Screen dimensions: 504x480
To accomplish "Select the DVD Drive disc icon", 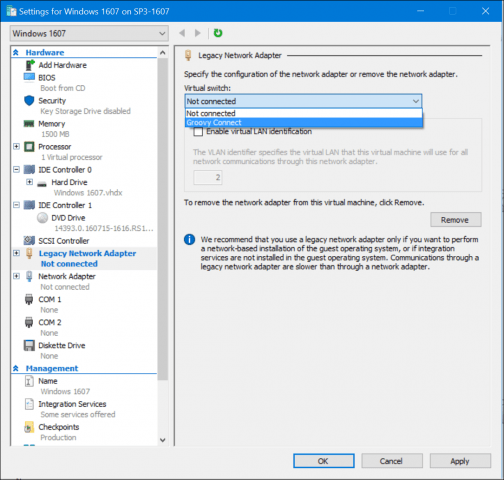I will pyautogui.click(x=42, y=218).
